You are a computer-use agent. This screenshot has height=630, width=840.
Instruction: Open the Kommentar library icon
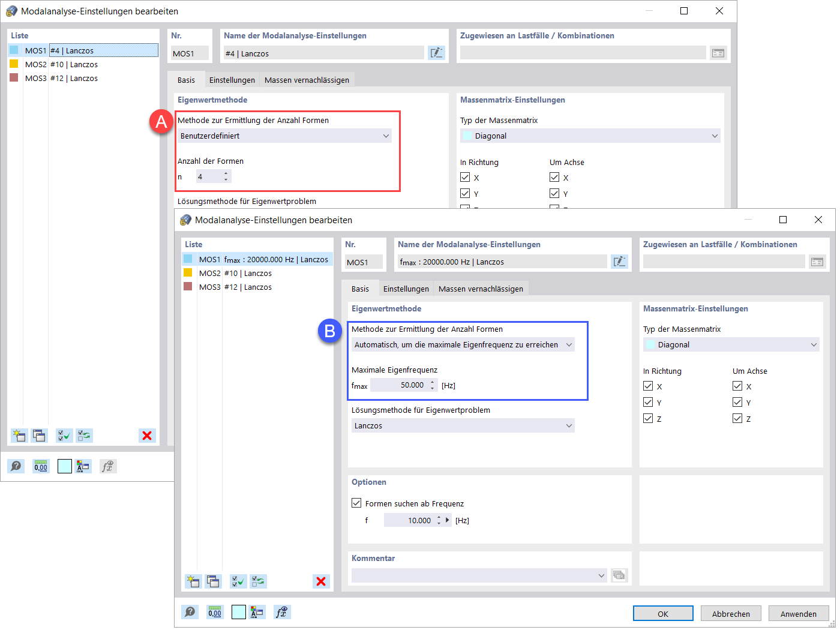(619, 575)
